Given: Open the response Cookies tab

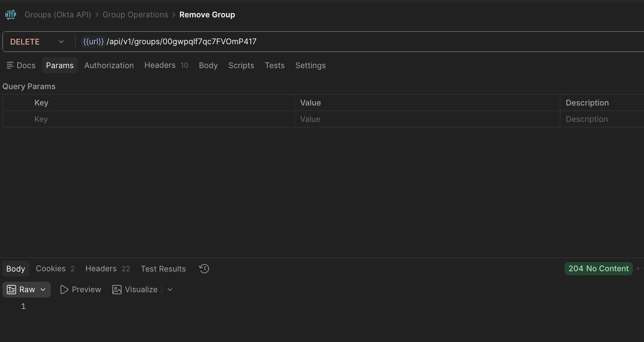Looking at the screenshot, I should point(55,269).
